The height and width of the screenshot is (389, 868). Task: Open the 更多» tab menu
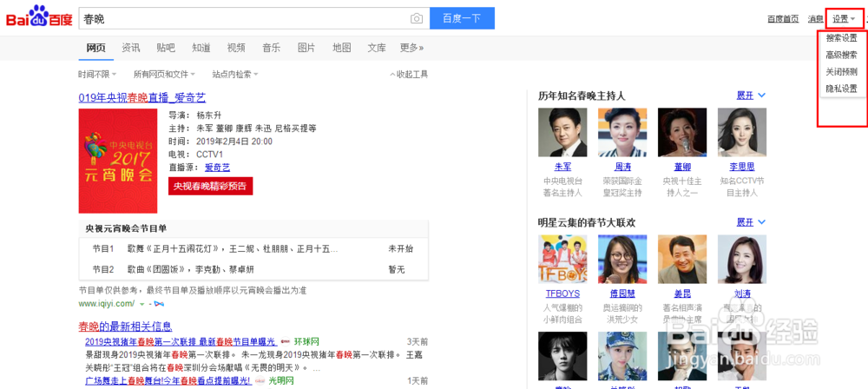pyautogui.click(x=411, y=49)
